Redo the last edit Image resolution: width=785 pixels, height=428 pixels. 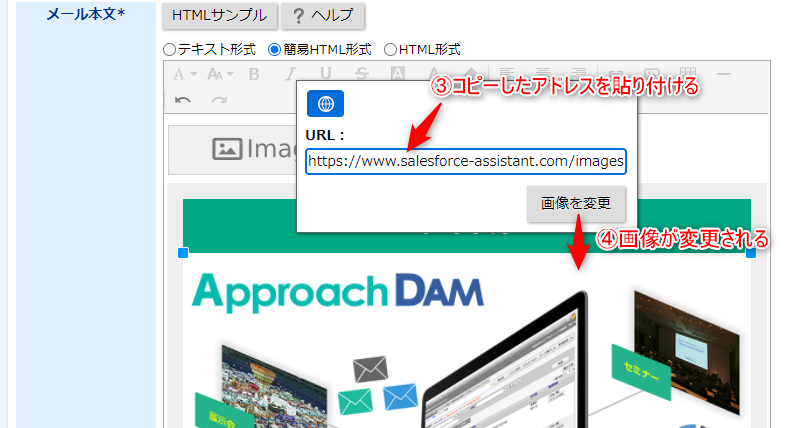tap(219, 100)
